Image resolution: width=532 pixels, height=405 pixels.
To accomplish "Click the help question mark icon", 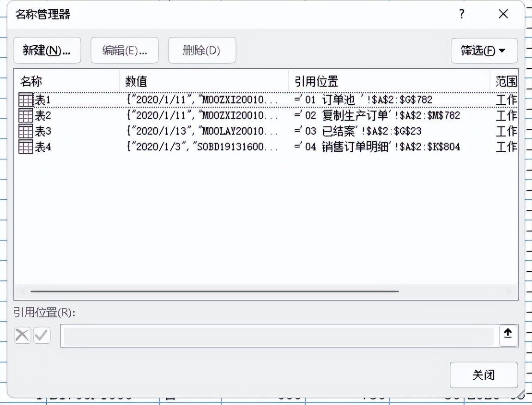I will point(462,14).
